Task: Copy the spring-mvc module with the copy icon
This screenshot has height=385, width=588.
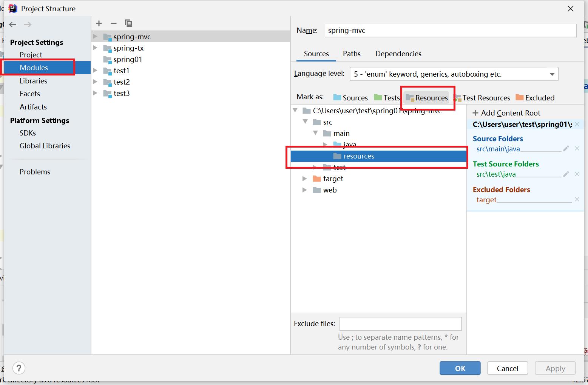Action: pos(128,23)
